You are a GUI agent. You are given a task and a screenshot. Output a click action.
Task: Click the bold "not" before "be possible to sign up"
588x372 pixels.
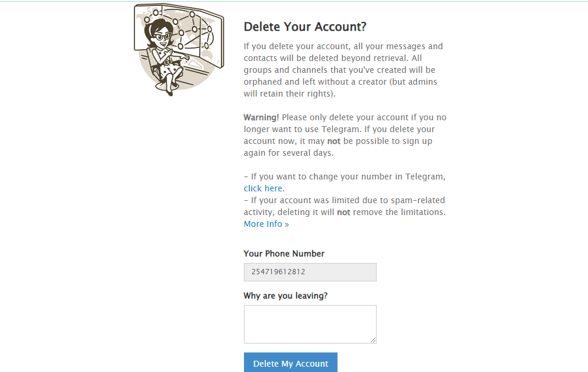(x=334, y=141)
